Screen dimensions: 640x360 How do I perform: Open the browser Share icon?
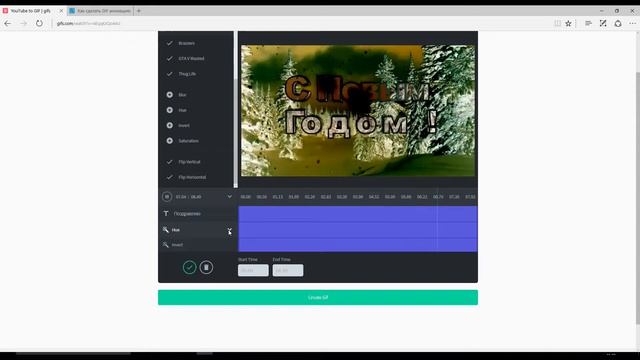pos(618,24)
